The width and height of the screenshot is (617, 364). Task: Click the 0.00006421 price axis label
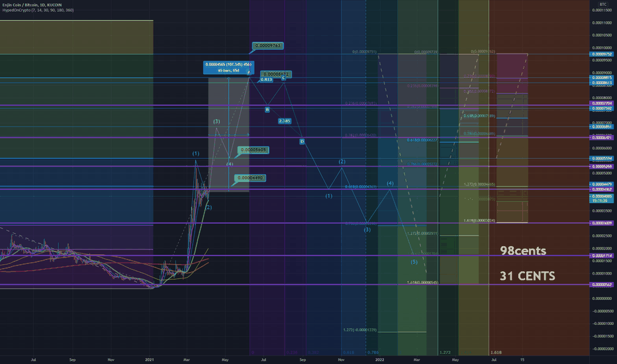click(601, 138)
